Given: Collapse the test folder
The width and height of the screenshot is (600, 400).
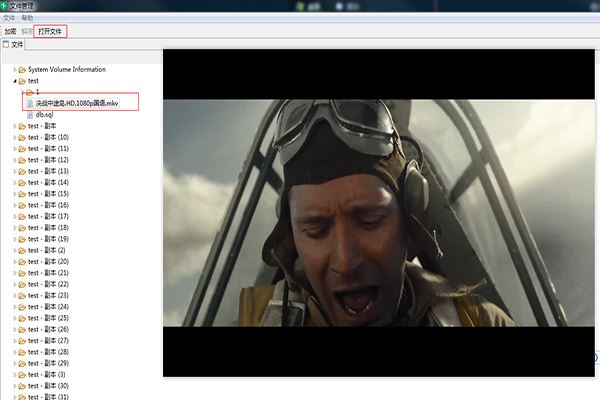Looking at the screenshot, I should [x=15, y=81].
